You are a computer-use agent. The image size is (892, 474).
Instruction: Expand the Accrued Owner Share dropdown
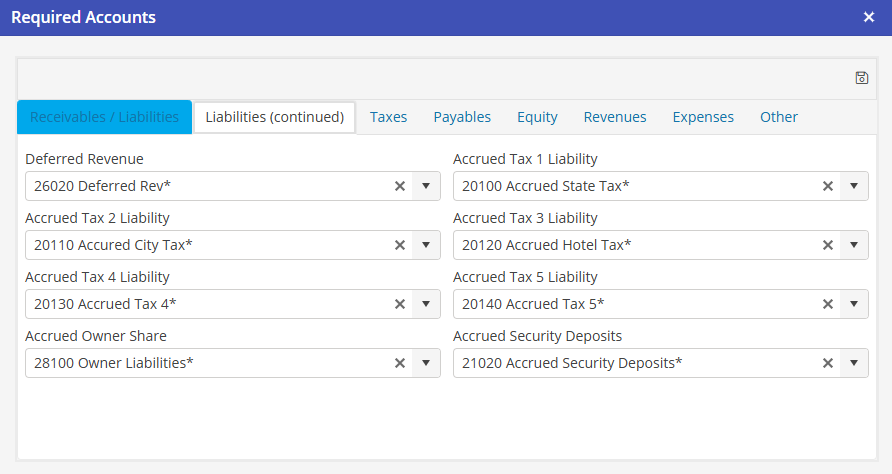(x=425, y=363)
